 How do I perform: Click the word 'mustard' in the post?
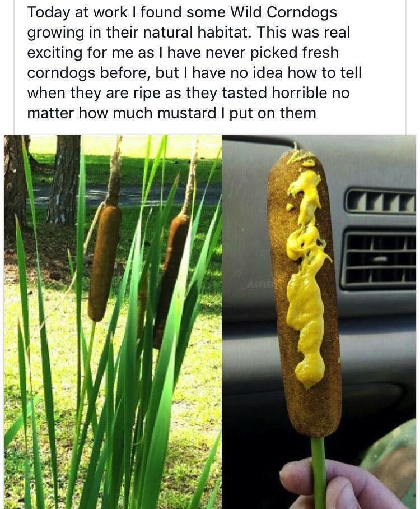point(187,113)
